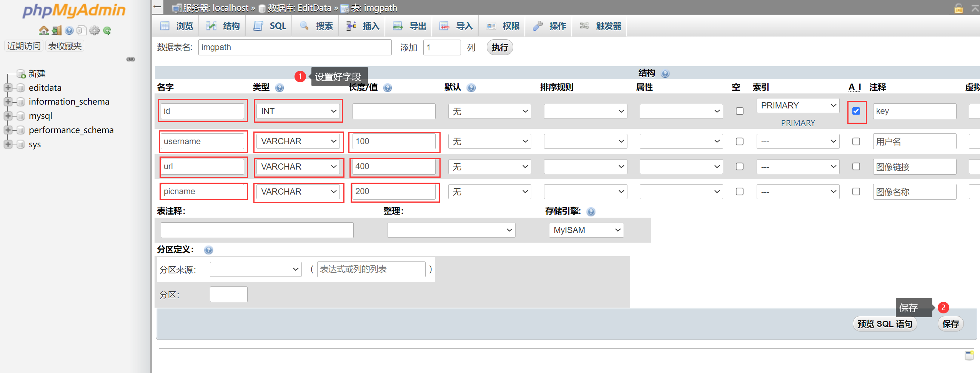Enable auto increment for url row
980x373 pixels.
856,167
